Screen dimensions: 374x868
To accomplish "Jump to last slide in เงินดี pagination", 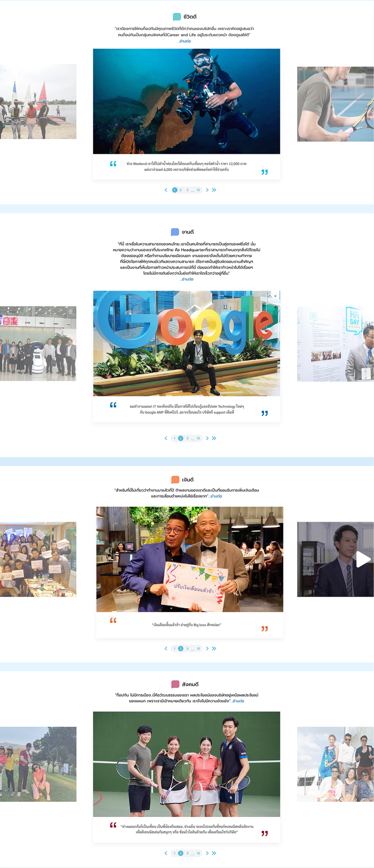I will pyautogui.click(x=214, y=648).
